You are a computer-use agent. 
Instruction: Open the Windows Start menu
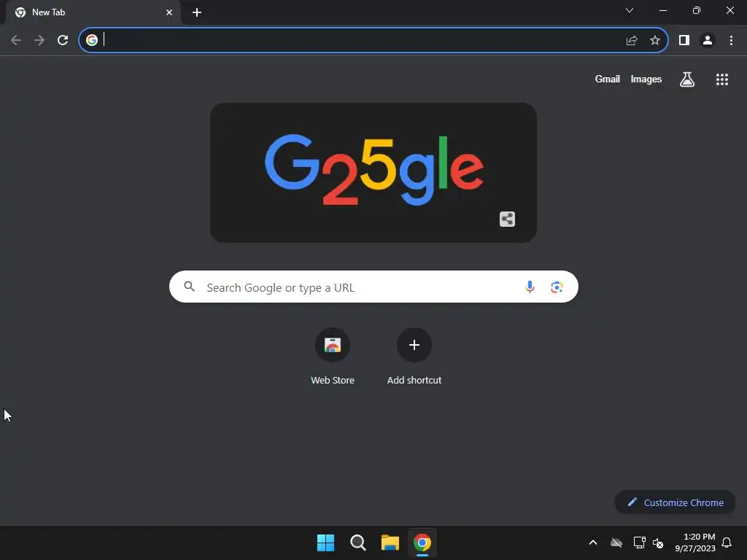pos(326,542)
